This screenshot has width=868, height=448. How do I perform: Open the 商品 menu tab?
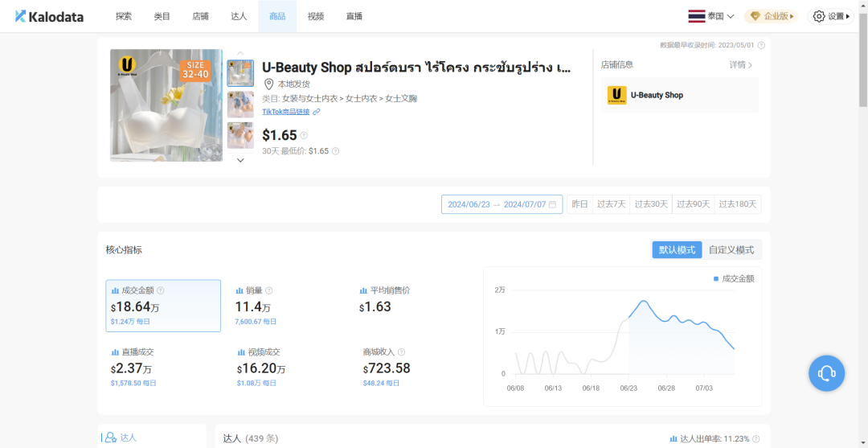click(x=277, y=17)
